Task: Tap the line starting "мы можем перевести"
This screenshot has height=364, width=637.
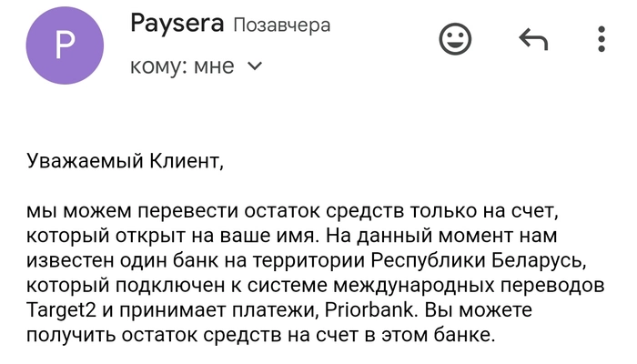Action: point(292,211)
